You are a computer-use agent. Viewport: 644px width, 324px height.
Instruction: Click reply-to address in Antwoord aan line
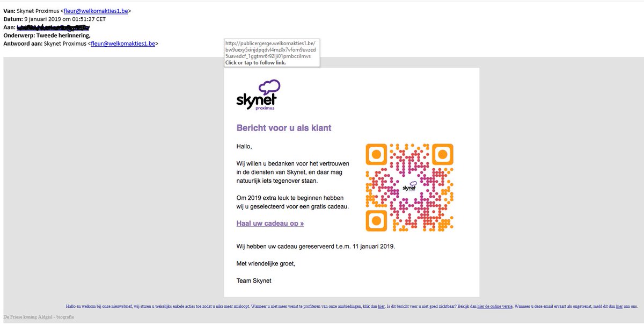(123, 44)
